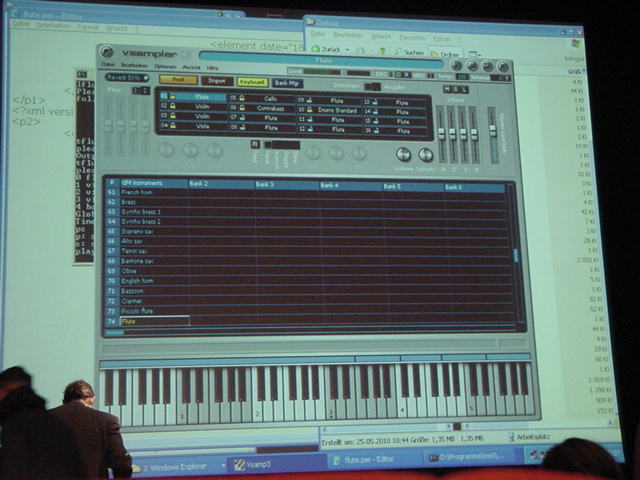Screen dimensions: 640x480
Task: Toggle the Reverb 51% switch
Action: click(x=127, y=78)
